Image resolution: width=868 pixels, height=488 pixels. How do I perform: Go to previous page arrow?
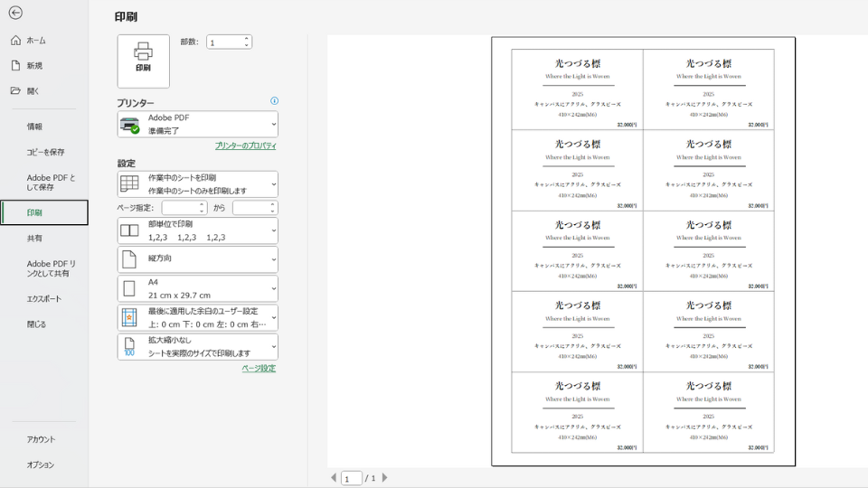click(333, 477)
